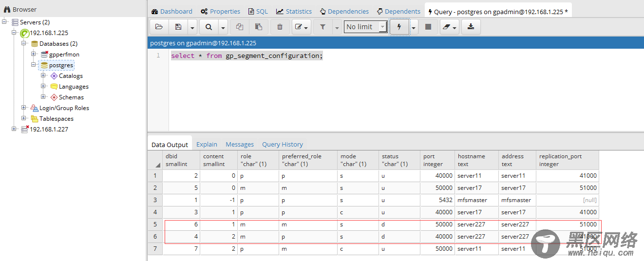This screenshot has height=261, width=644.
Task: Switch to the Statistics tab
Action: [294, 11]
